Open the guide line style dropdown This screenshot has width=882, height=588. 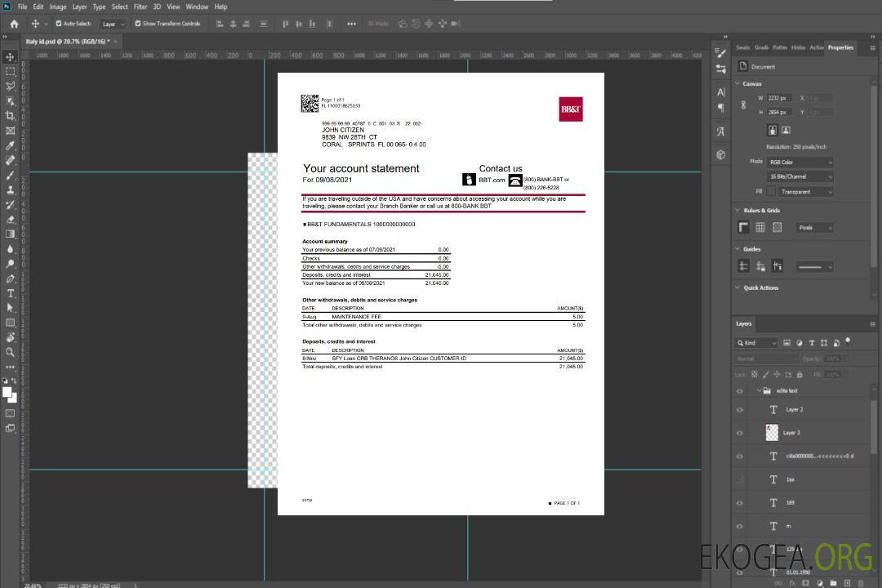(815, 267)
